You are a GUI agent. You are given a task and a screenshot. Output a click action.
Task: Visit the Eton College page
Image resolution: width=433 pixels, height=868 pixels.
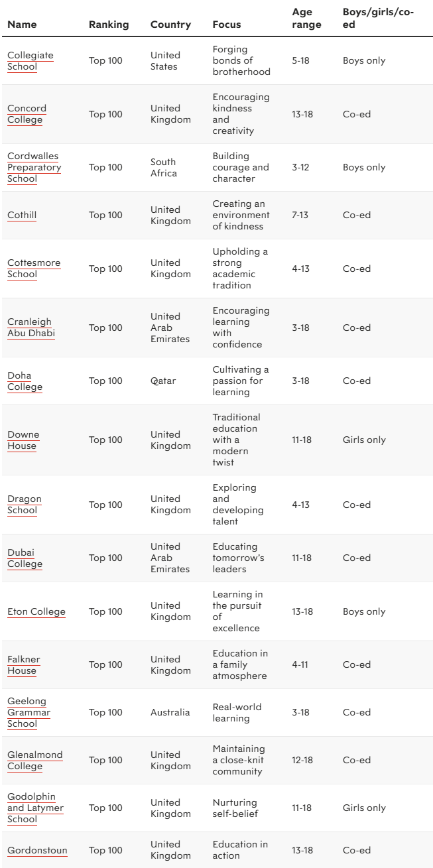pyautogui.click(x=36, y=611)
